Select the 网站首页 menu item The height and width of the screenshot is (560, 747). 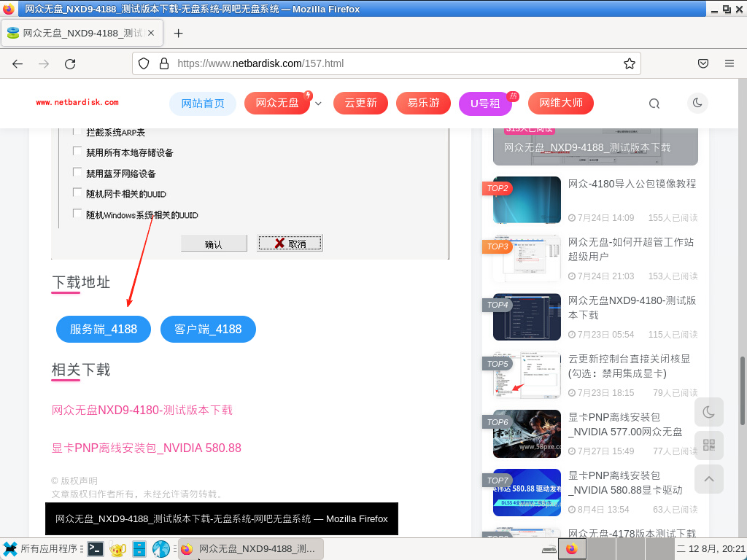pyautogui.click(x=203, y=104)
